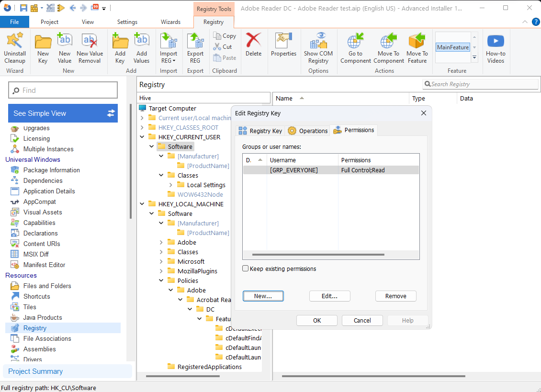Collapse the HKEY_CURRENT_USER hive
The image size is (541, 392).
tap(142, 137)
